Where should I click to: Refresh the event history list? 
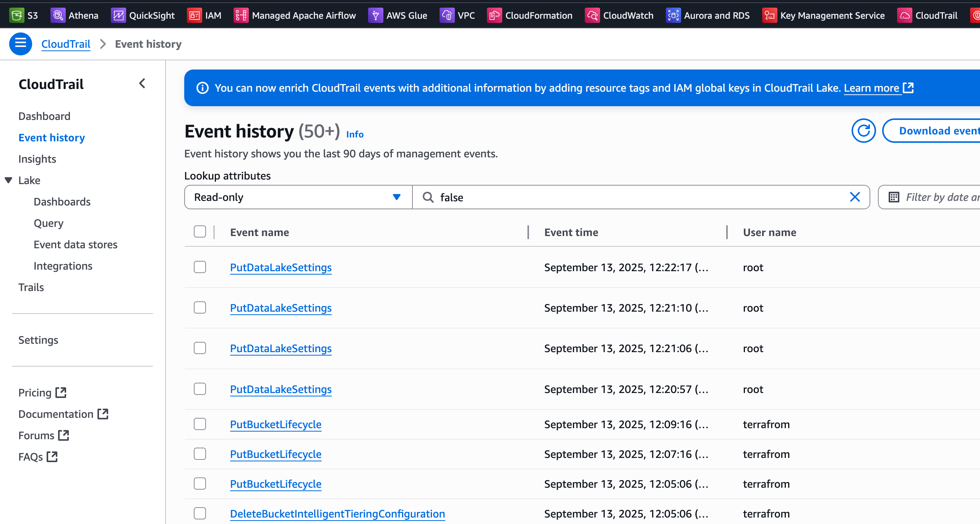tap(863, 131)
